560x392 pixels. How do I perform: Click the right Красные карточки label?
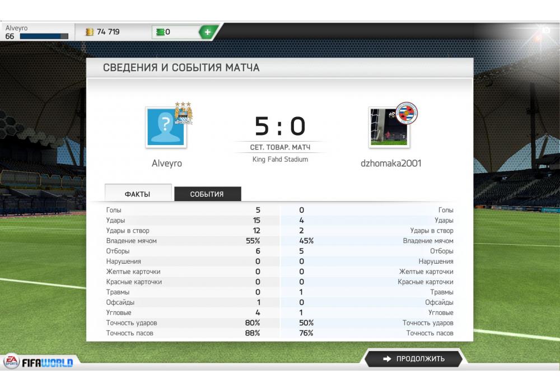tap(426, 282)
